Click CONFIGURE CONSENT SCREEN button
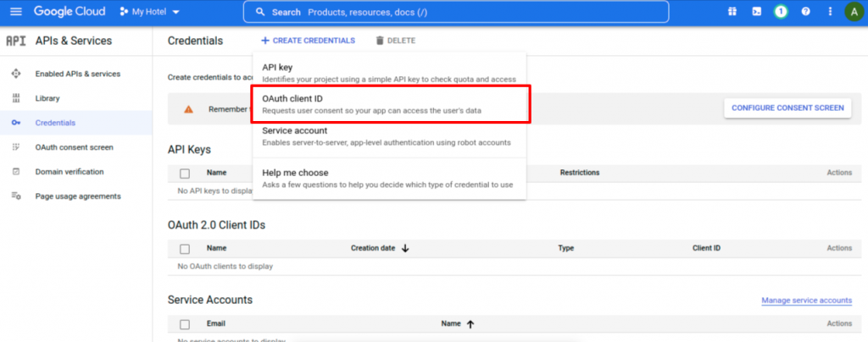The image size is (868, 342). 787,108
